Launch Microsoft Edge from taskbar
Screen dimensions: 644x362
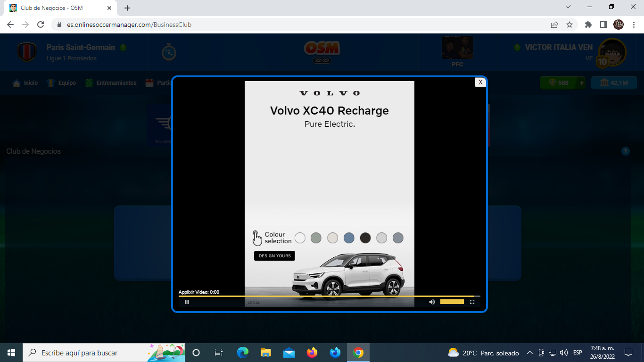[243, 353]
